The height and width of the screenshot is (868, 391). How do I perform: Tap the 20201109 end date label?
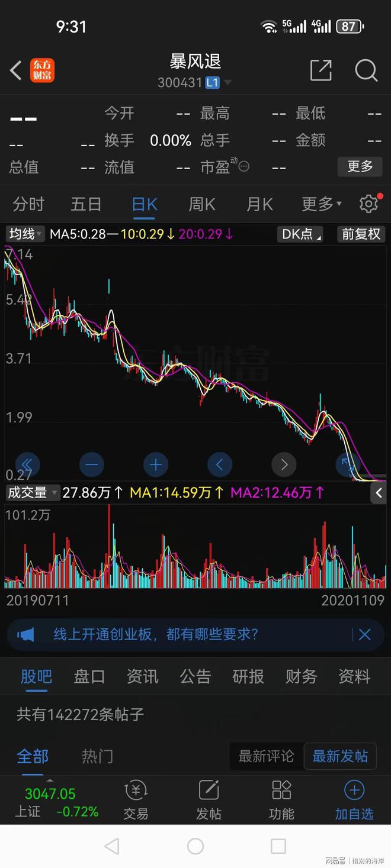pos(353,601)
